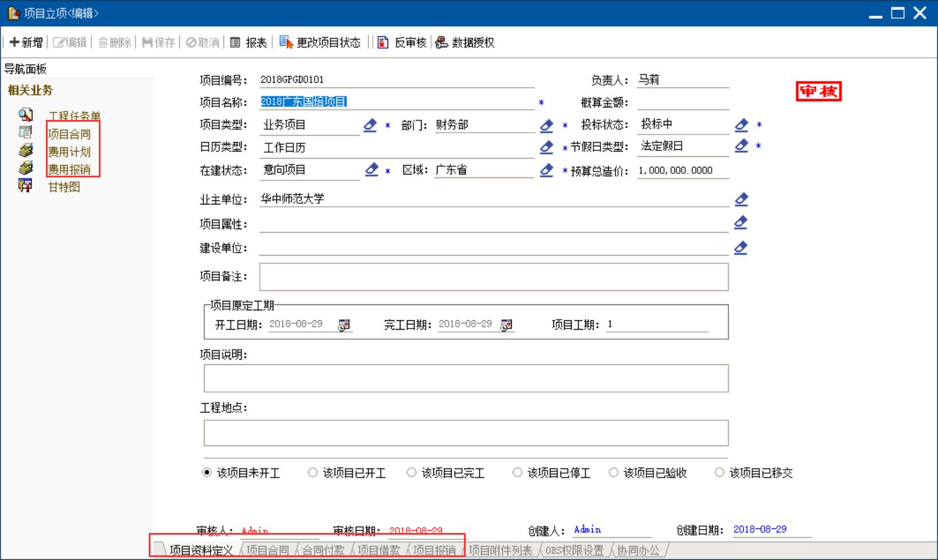Click the 项目备注 text box
Screen dimensions: 938x560
pos(493,277)
